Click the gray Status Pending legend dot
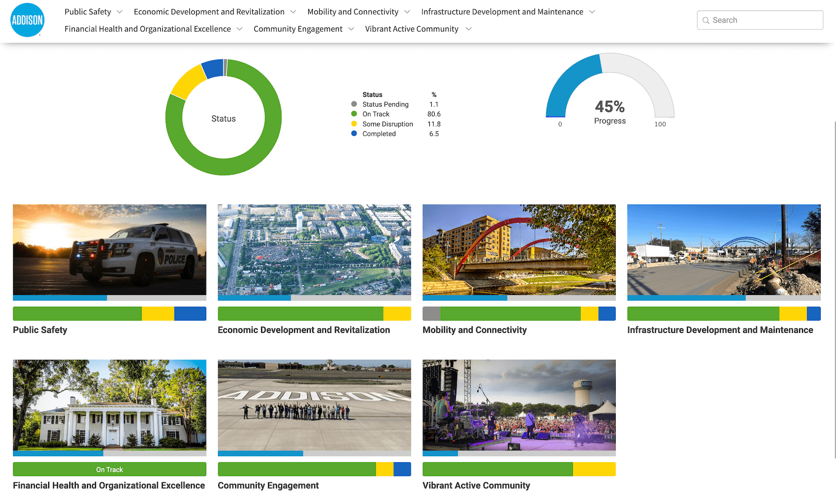 coord(354,104)
